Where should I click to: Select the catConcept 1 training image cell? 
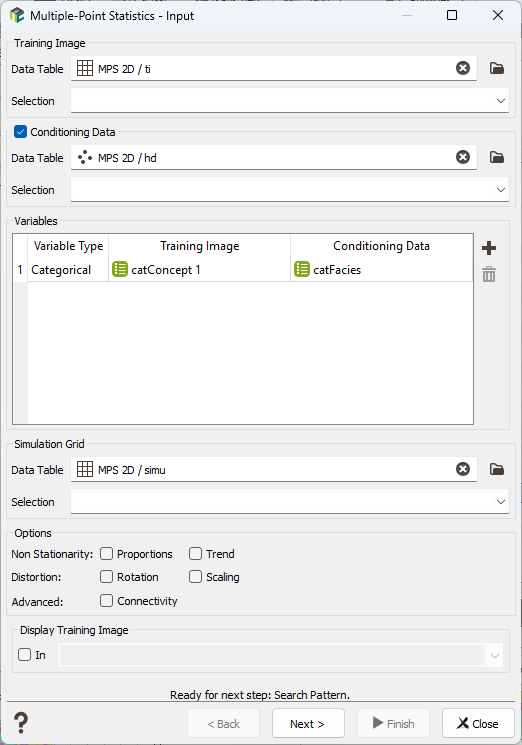click(199, 270)
